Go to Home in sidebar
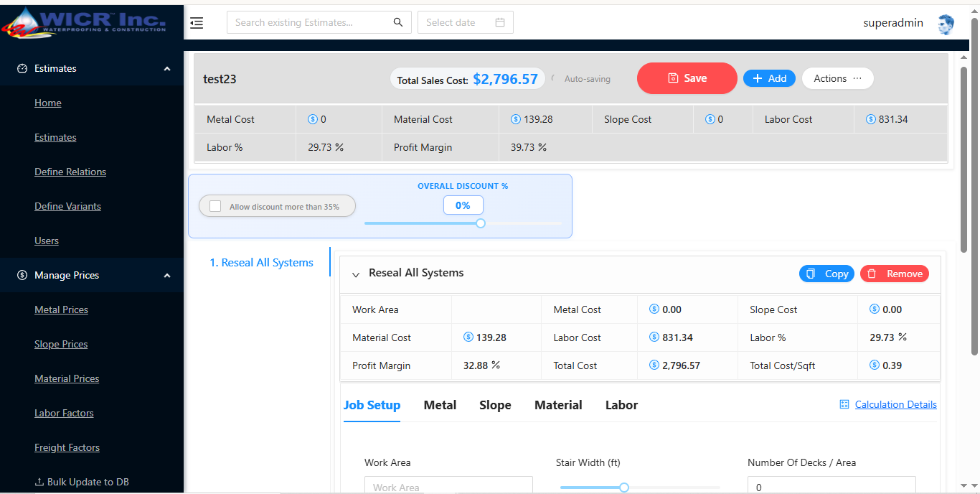Viewport: 980px width, 494px height. [x=48, y=103]
